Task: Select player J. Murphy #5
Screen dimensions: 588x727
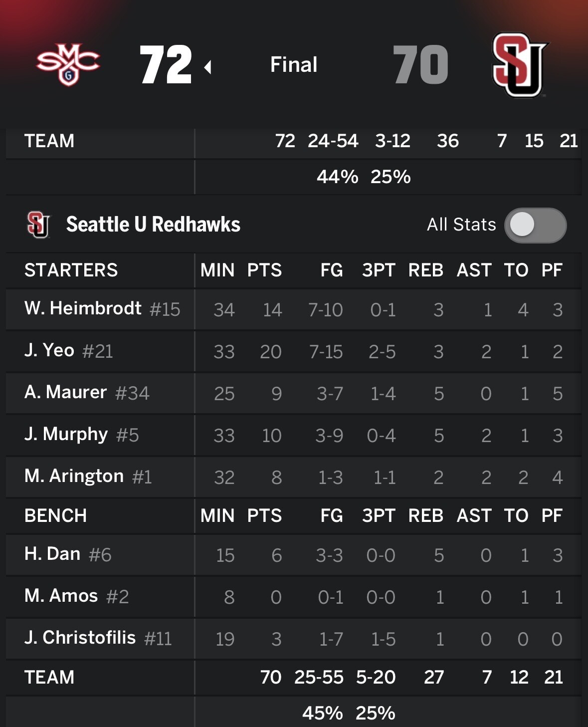Action: pos(82,435)
